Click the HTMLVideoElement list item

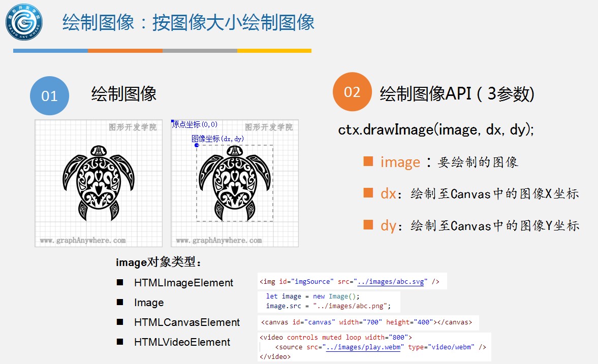(182, 342)
